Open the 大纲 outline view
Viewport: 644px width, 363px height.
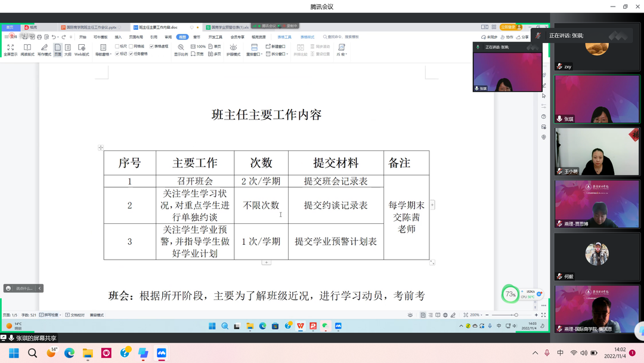click(68, 47)
